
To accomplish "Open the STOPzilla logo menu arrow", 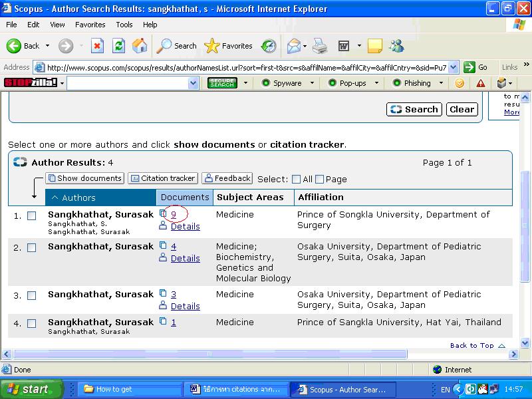I will [62, 83].
